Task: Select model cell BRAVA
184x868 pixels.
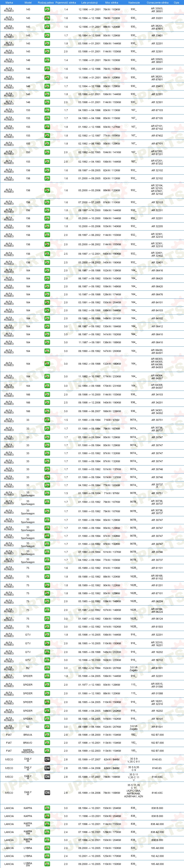Action: 28,735
